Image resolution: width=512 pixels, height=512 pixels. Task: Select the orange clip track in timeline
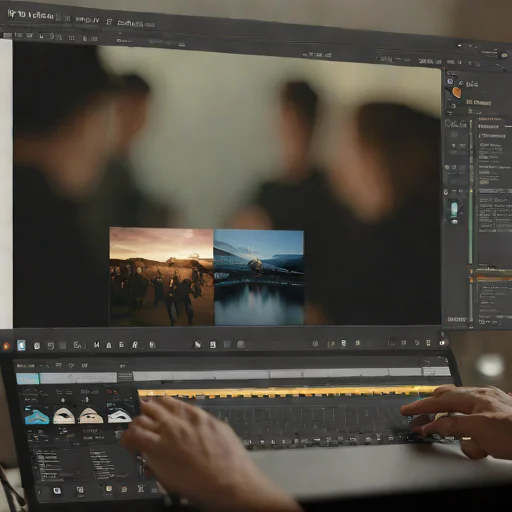click(x=290, y=391)
